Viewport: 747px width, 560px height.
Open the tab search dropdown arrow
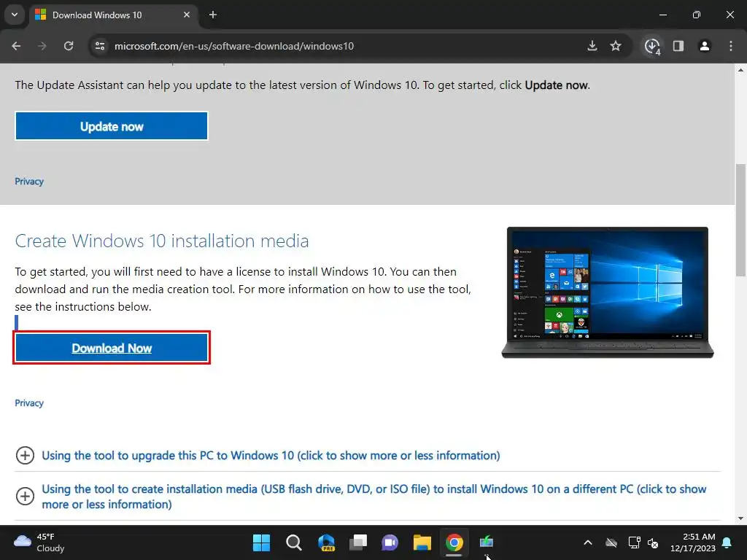15,15
